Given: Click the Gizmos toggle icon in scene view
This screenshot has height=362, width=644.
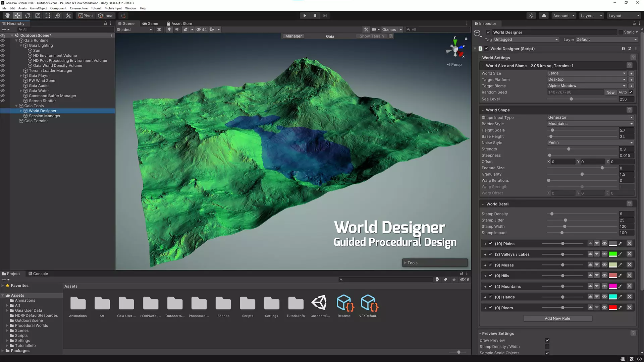Looking at the screenshot, I should coord(388,29).
